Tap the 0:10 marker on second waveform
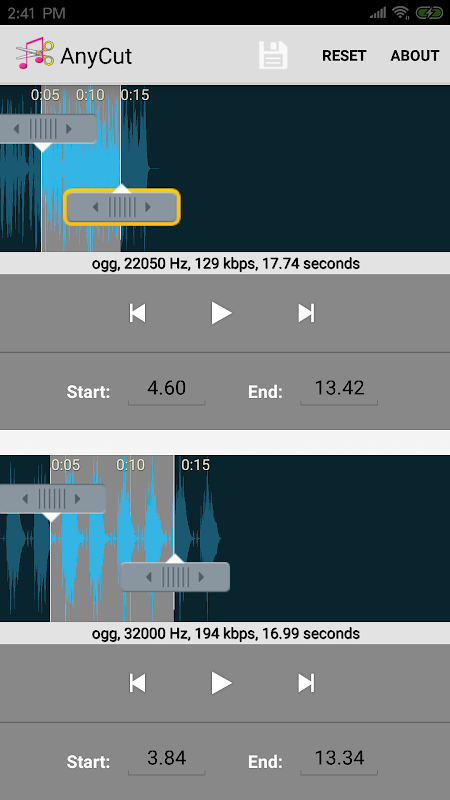This screenshot has width=450, height=800. coord(131,465)
